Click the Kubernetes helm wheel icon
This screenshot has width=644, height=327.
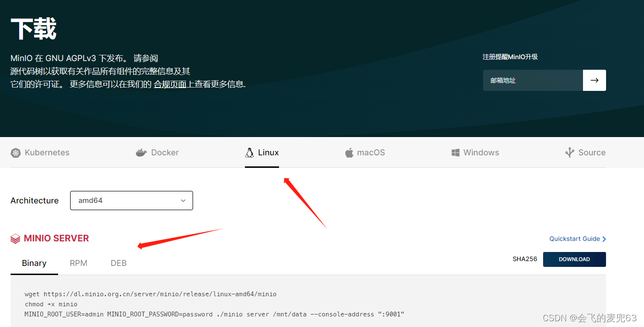[16, 153]
